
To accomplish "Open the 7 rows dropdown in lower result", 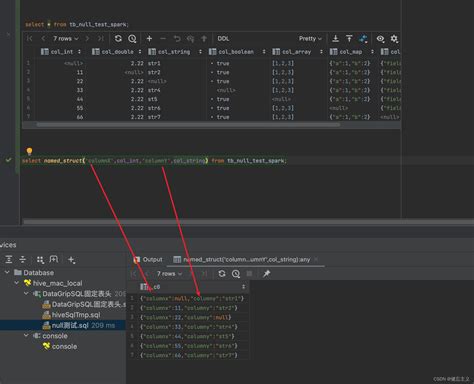I will pos(169,274).
